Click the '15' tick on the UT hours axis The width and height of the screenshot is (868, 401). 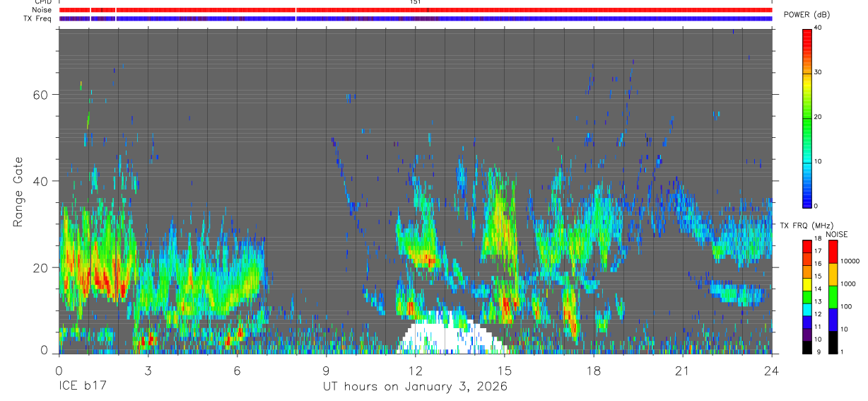coord(504,370)
